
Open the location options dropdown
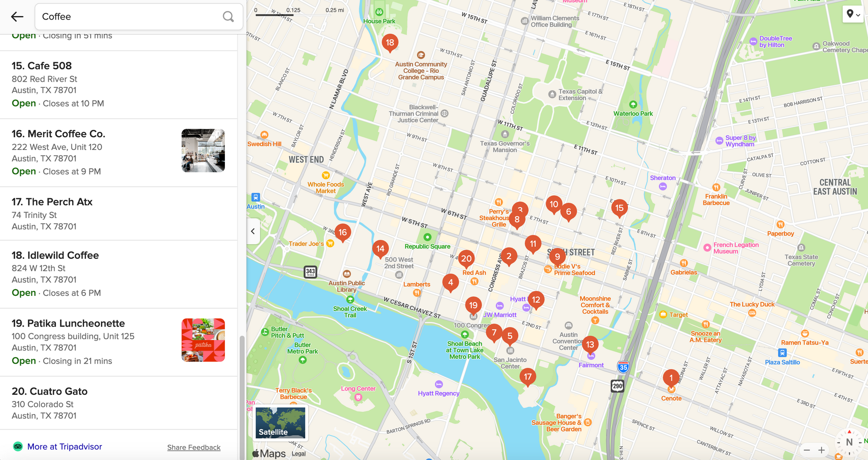(x=853, y=14)
